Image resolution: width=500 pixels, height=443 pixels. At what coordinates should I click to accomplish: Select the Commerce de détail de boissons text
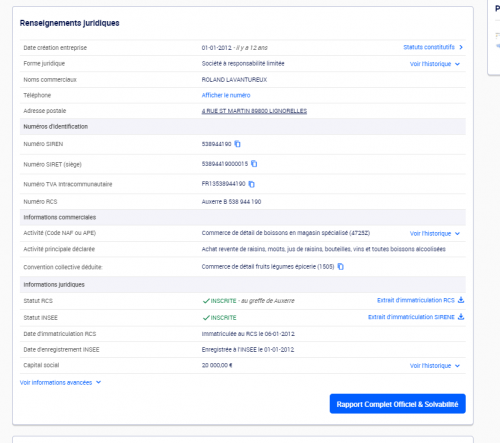286,233
